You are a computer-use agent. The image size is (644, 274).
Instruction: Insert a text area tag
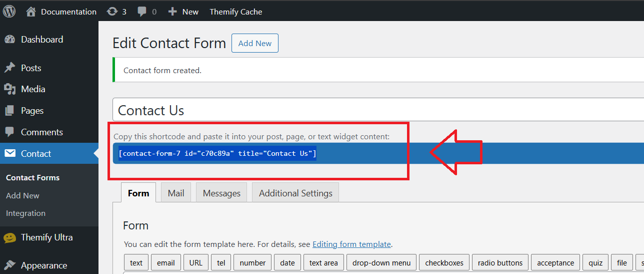(x=323, y=262)
